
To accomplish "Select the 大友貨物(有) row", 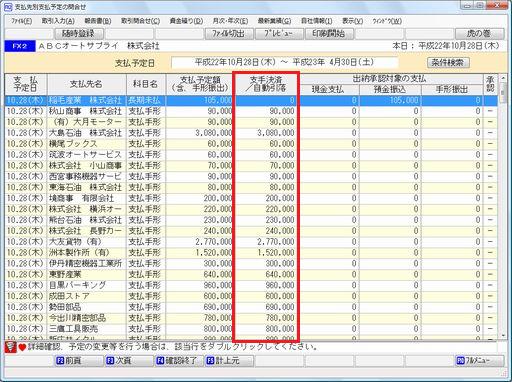I will pyautogui.click(x=251, y=242).
